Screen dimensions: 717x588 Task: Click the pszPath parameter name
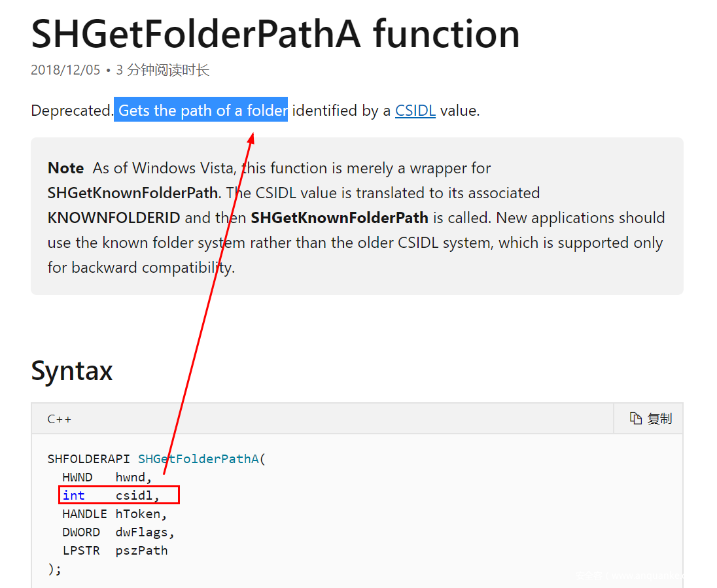coord(142,551)
